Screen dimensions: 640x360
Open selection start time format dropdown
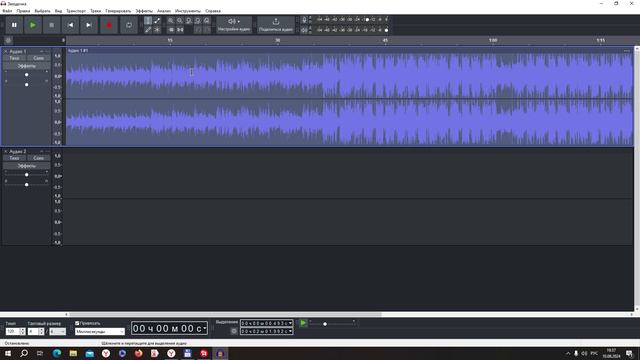pyautogui.click(x=290, y=323)
